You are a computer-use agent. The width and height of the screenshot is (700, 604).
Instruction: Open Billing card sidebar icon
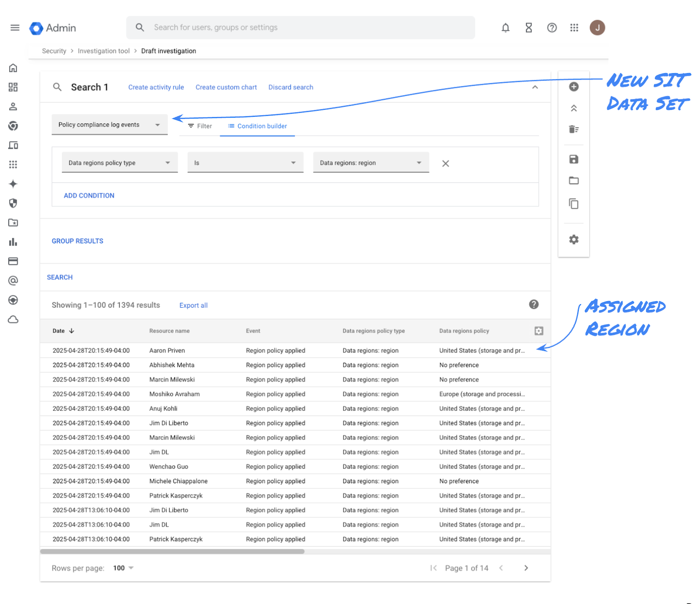(13, 261)
